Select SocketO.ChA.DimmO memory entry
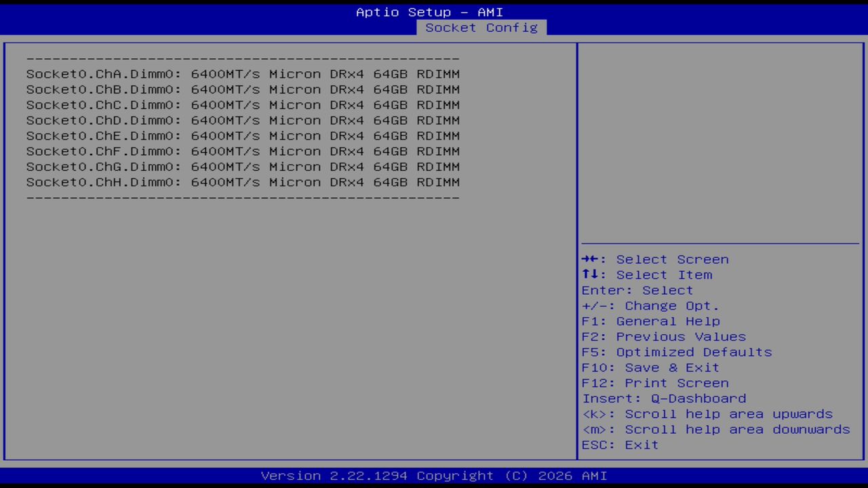The image size is (868, 488). point(243,74)
